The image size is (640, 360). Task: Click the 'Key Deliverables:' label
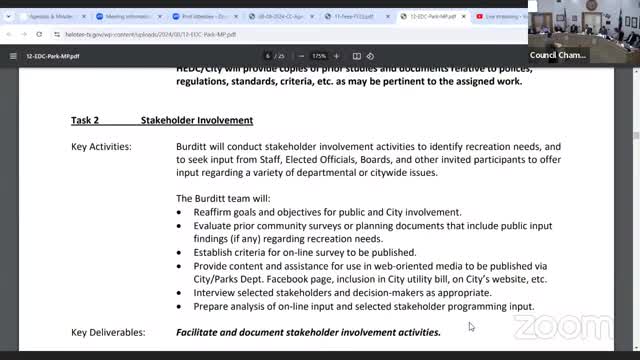[108, 332]
